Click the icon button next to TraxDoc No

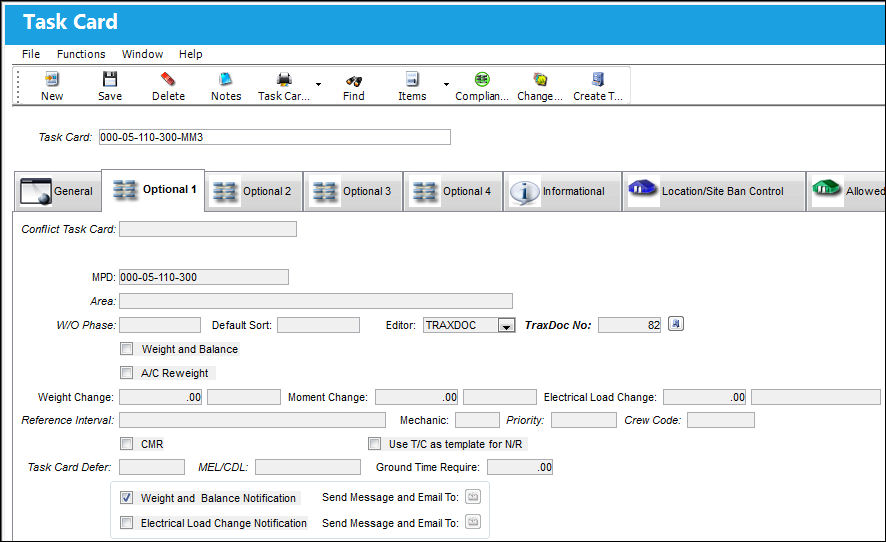[676, 324]
